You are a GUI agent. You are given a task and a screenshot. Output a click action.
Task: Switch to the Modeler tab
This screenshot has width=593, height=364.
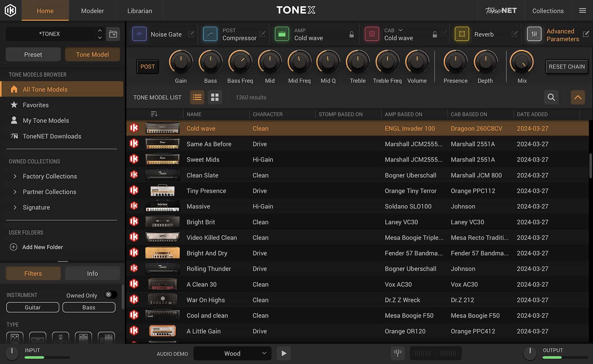tap(92, 10)
